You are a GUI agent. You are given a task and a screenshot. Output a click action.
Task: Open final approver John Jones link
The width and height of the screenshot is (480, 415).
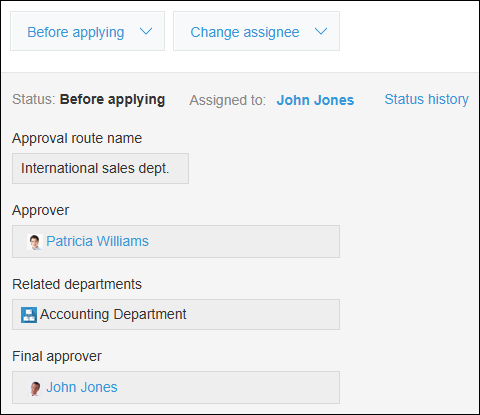coord(82,387)
